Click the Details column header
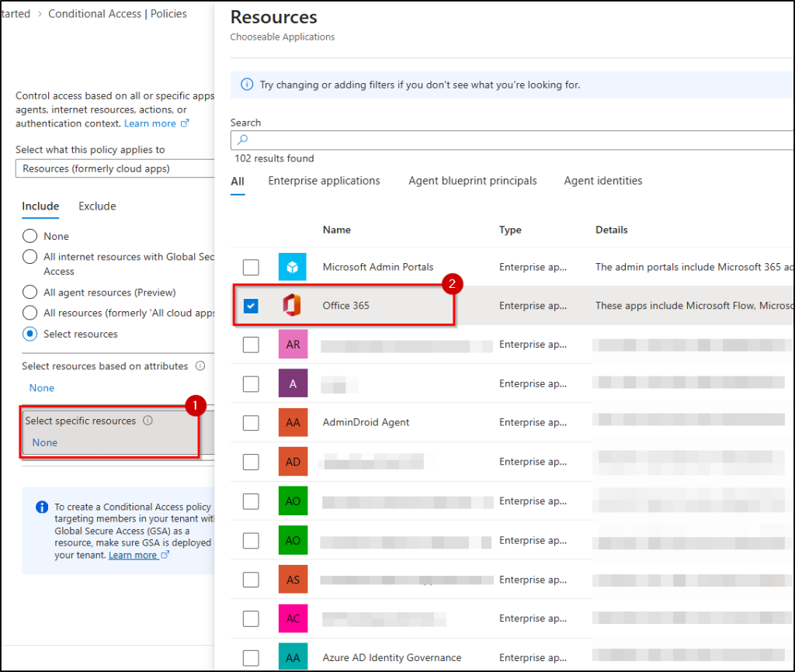 tap(612, 230)
